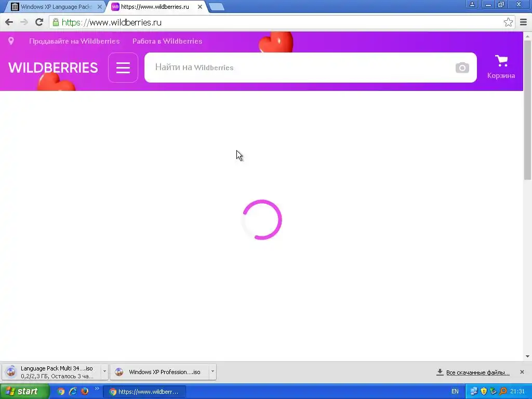Open the Windows start menu
The image size is (532, 399).
24,391
